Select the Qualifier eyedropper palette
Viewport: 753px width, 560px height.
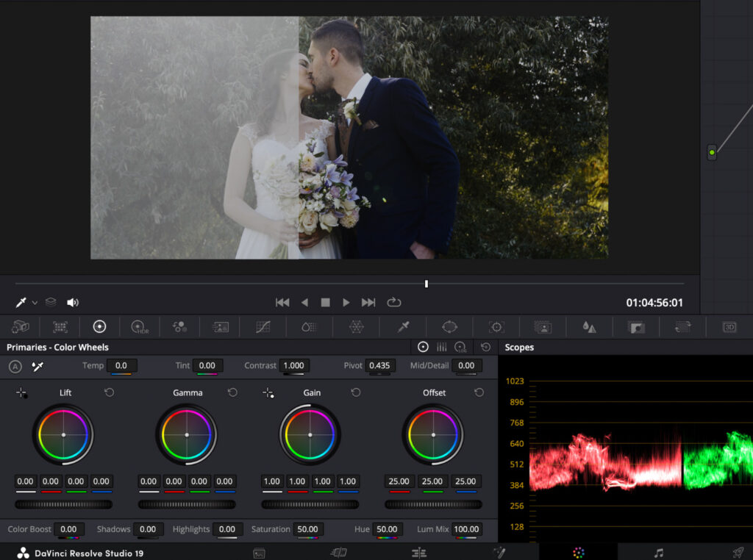[x=403, y=327]
